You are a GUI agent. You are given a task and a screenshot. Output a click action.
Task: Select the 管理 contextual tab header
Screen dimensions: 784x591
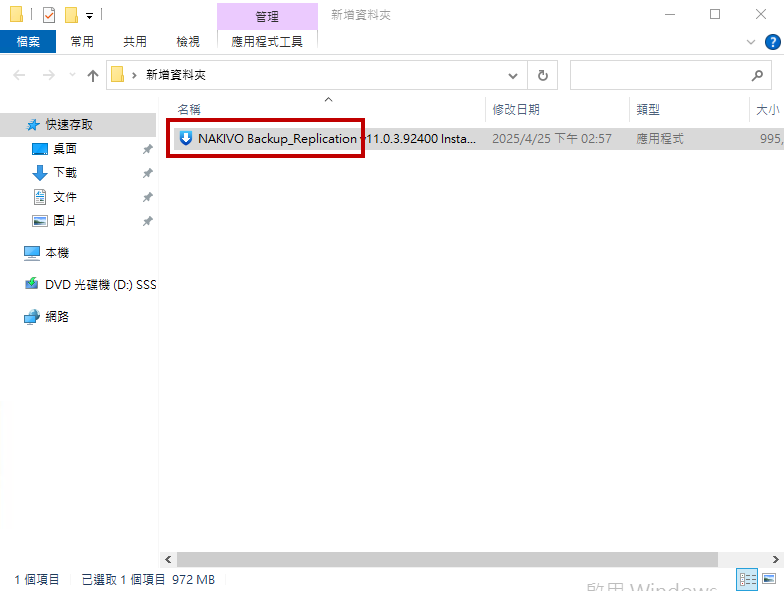(267, 16)
